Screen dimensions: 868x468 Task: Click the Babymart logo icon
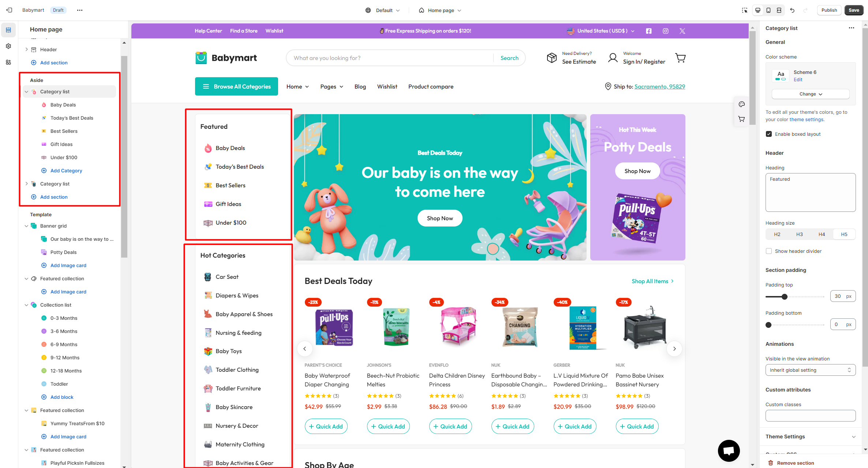point(201,58)
